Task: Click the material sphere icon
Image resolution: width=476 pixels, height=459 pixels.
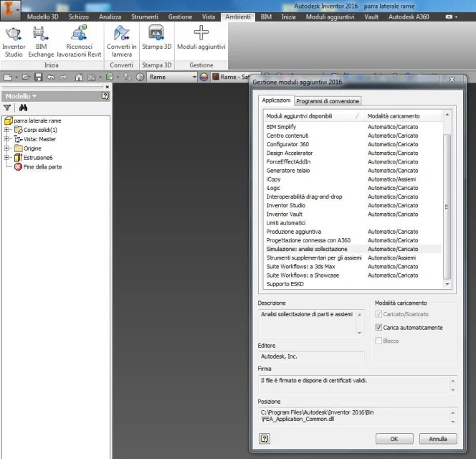Action: (x=140, y=77)
